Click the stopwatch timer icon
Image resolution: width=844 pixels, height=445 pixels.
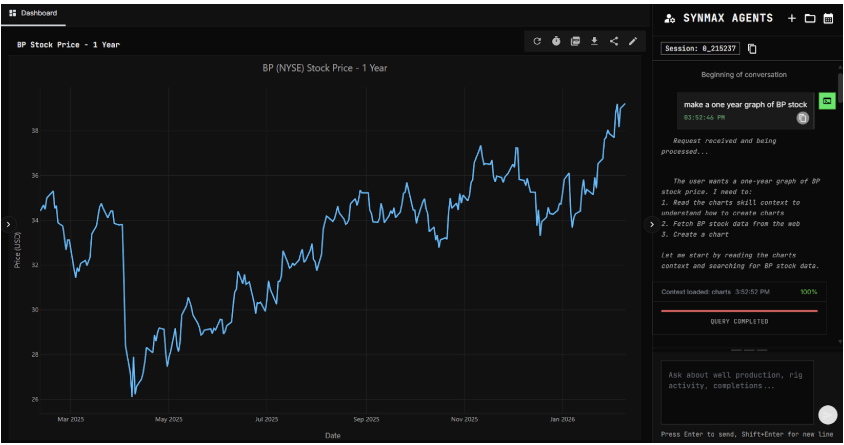556,41
